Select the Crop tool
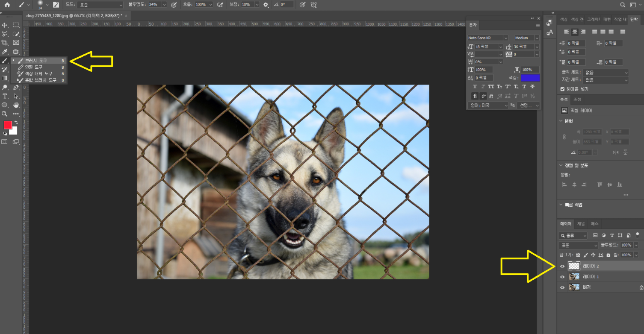 [5, 43]
